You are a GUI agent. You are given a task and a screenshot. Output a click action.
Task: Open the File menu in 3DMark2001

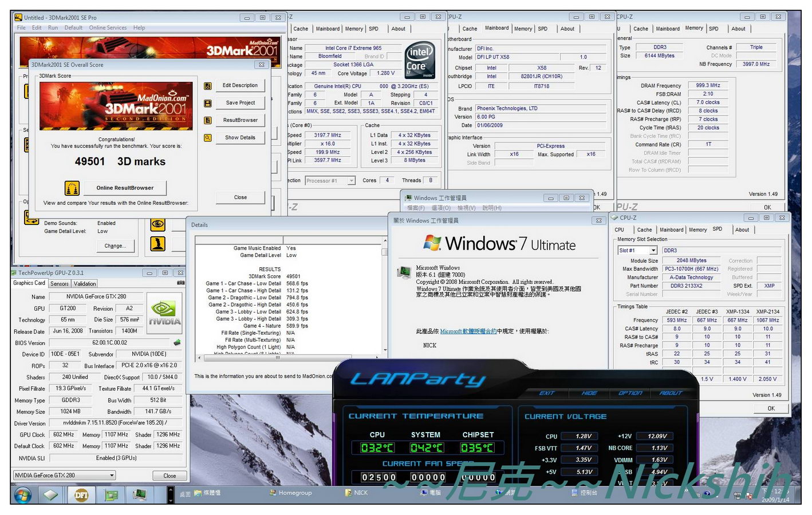(21, 27)
